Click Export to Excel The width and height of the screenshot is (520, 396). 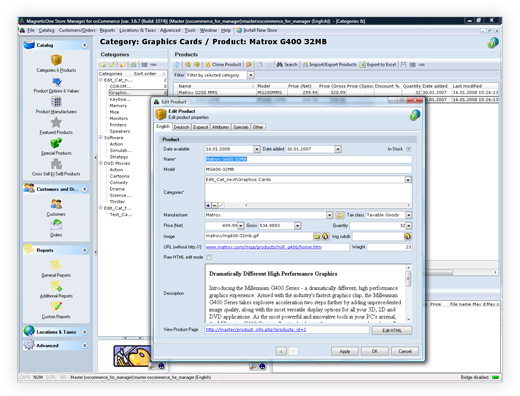378,65
